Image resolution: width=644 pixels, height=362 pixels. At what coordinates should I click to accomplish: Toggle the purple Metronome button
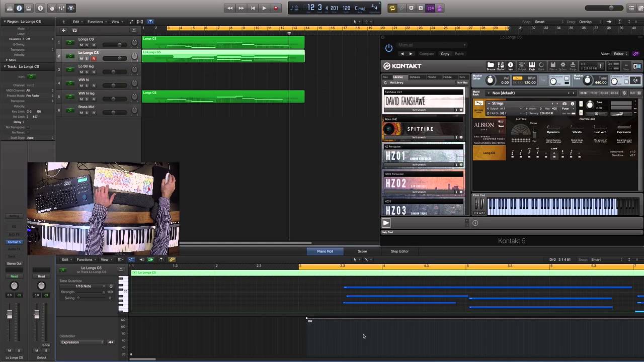[x=439, y=8]
